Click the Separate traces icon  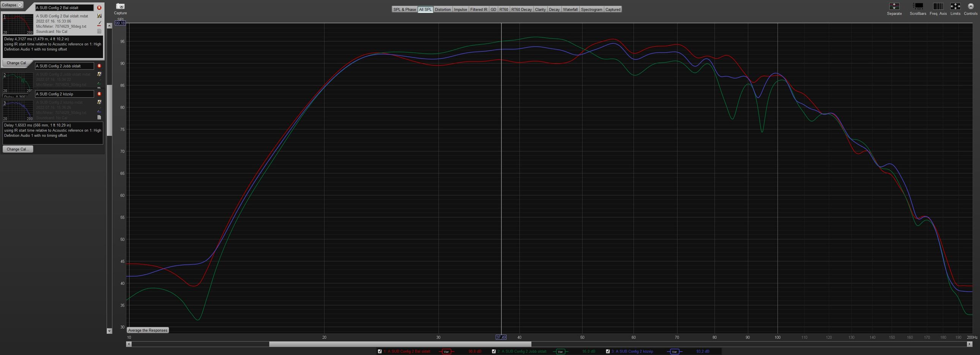tap(894, 6)
